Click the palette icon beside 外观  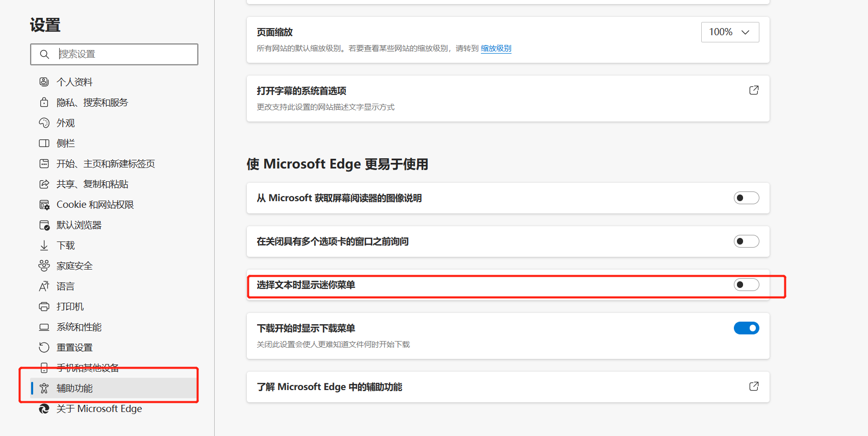(x=44, y=123)
